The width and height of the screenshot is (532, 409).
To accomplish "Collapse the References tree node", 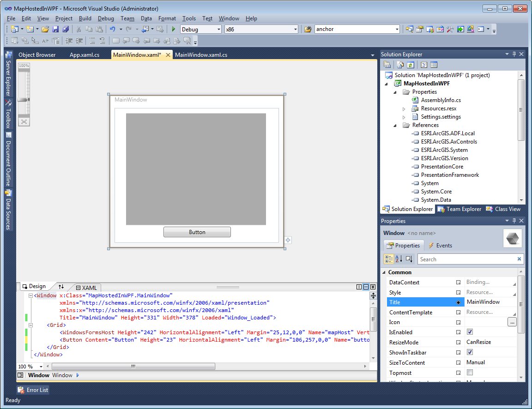I will (x=395, y=125).
